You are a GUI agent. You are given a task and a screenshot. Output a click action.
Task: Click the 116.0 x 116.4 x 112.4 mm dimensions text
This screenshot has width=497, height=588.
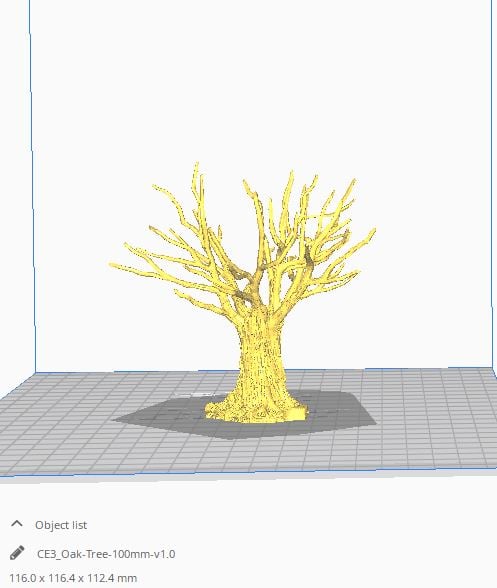click(x=73, y=578)
